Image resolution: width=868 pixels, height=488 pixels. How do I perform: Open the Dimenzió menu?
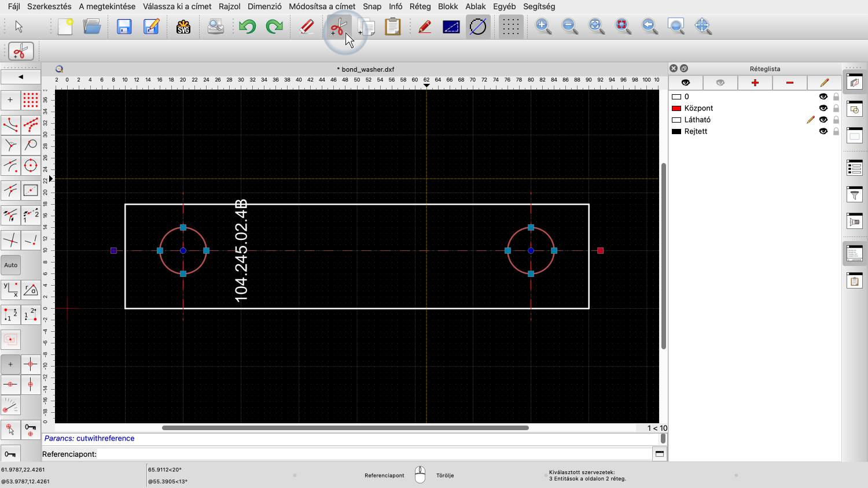click(x=264, y=6)
